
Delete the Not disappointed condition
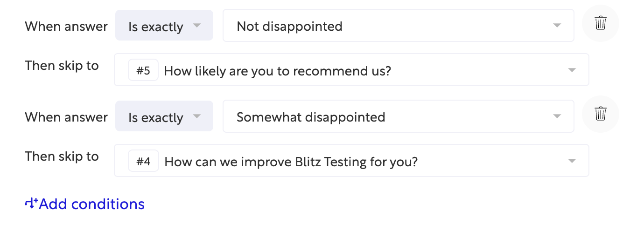click(x=601, y=23)
